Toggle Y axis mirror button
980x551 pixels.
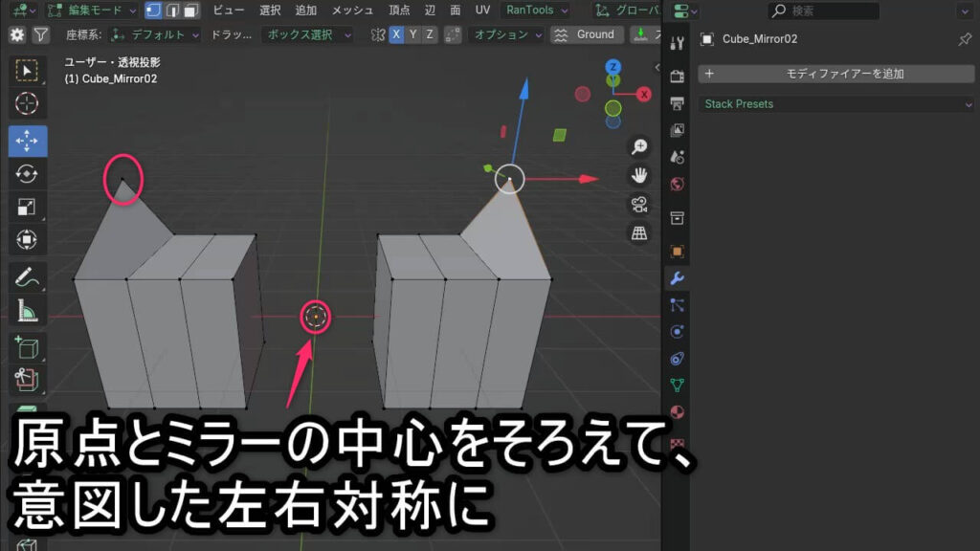tap(413, 34)
